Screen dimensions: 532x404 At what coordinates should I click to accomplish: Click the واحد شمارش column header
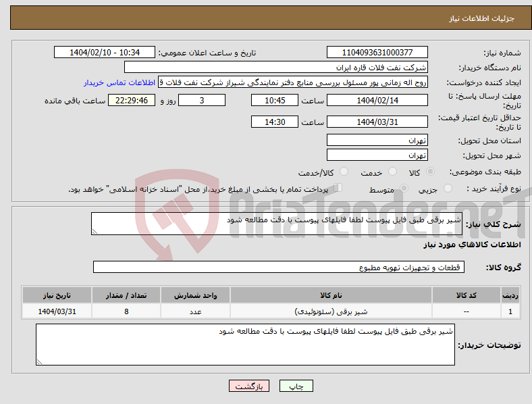[195, 295]
